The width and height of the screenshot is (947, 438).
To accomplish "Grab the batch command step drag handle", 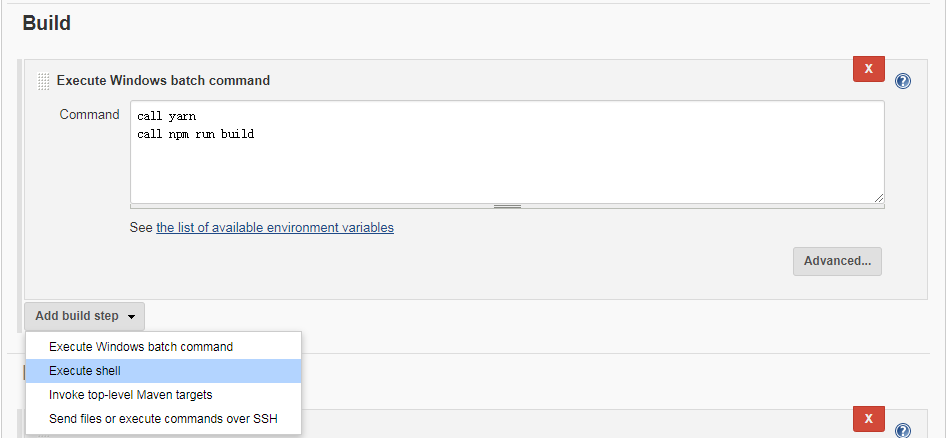I will tap(43, 81).
